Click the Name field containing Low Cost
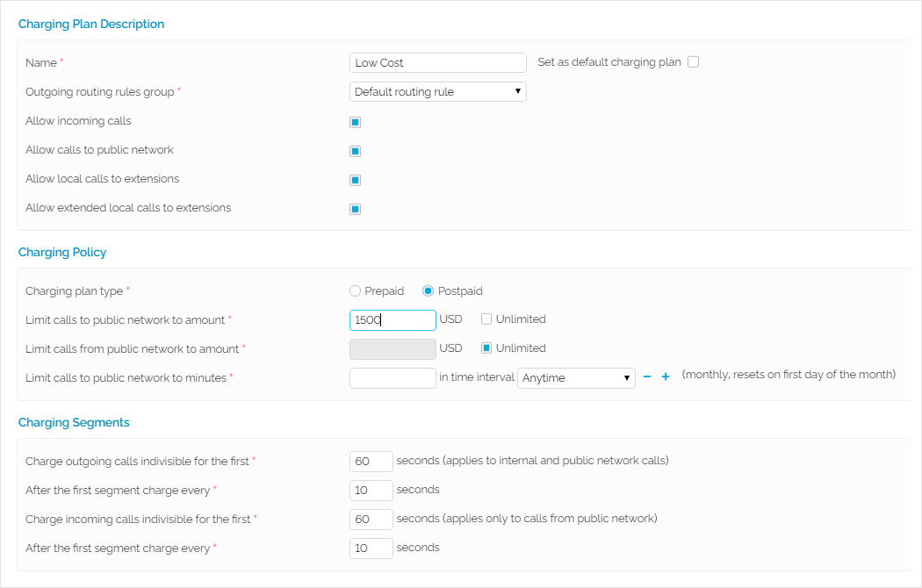Screen dimensions: 922x588 click(x=437, y=62)
